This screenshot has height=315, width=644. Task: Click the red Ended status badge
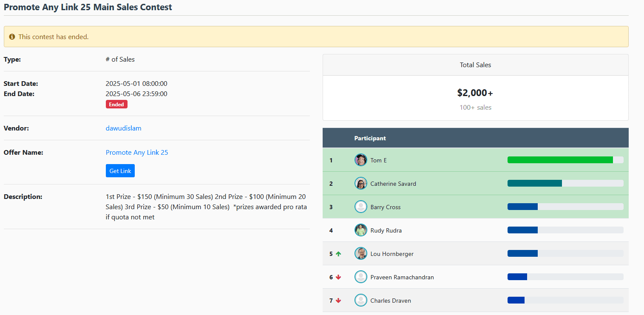[x=116, y=104]
